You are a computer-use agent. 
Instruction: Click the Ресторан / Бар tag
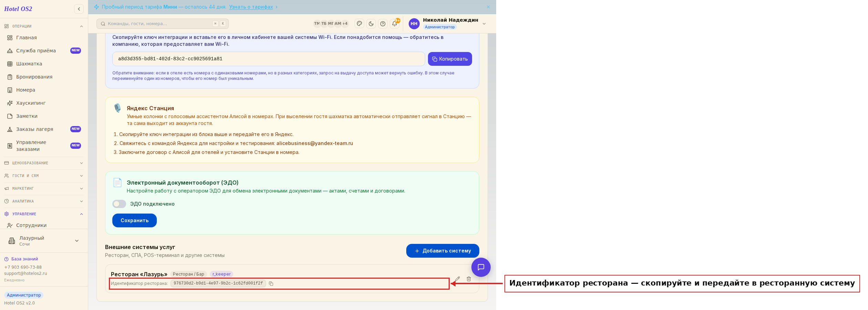[x=188, y=274]
